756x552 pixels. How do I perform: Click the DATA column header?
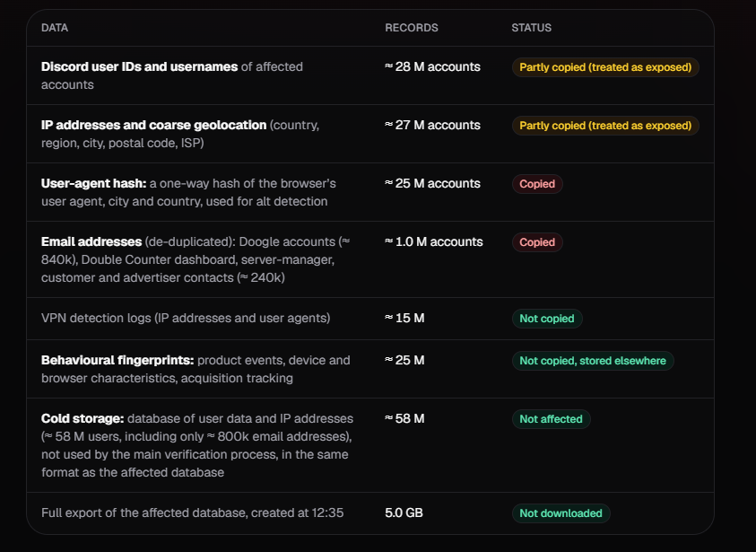(x=55, y=28)
